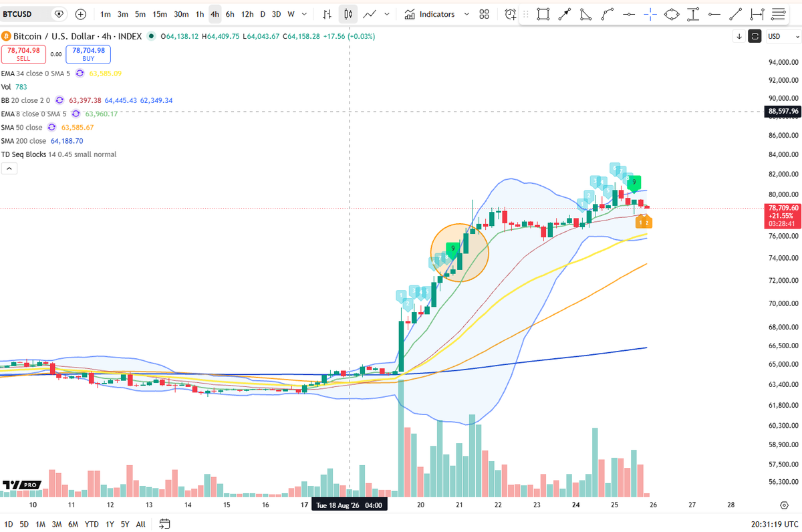Switch to the Line chart style

pos(370,14)
